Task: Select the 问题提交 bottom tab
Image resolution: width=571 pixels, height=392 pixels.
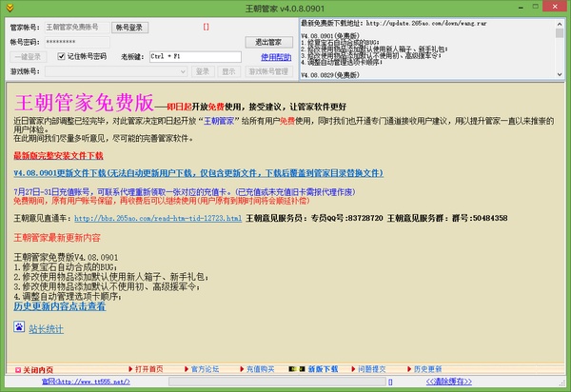Action: click(x=376, y=369)
